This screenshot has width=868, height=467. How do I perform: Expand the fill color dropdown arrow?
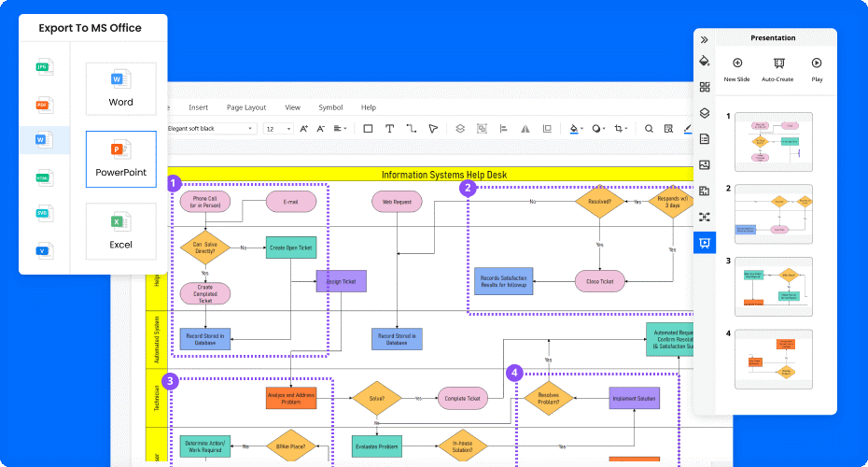(582, 129)
